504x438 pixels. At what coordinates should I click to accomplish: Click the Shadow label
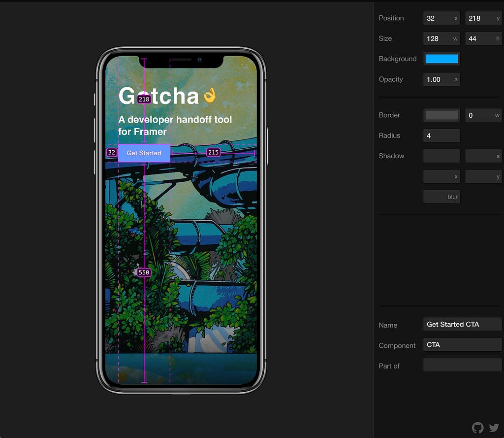tap(391, 156)
